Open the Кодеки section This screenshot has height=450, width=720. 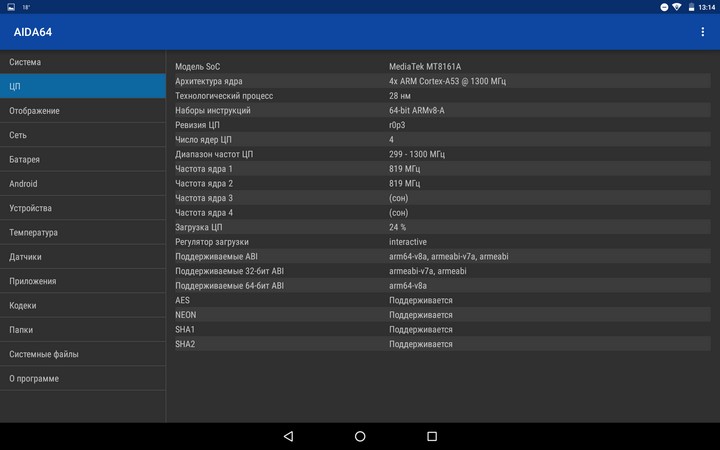tap(83, 305)
